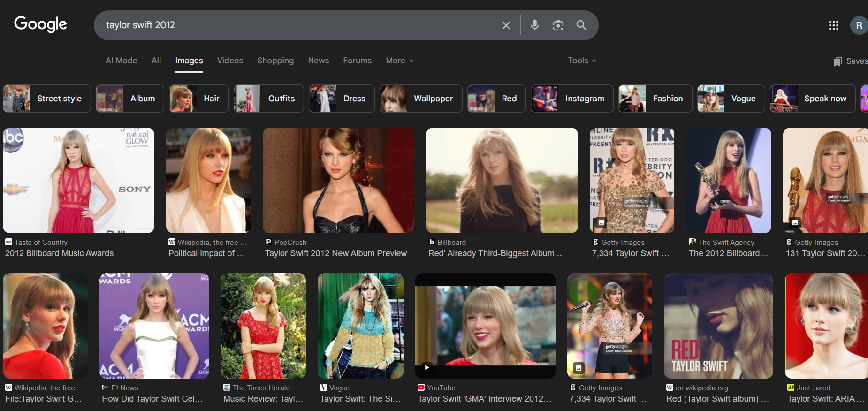
Task: Apply the Vogue filter chip
Action: point(731,99)
